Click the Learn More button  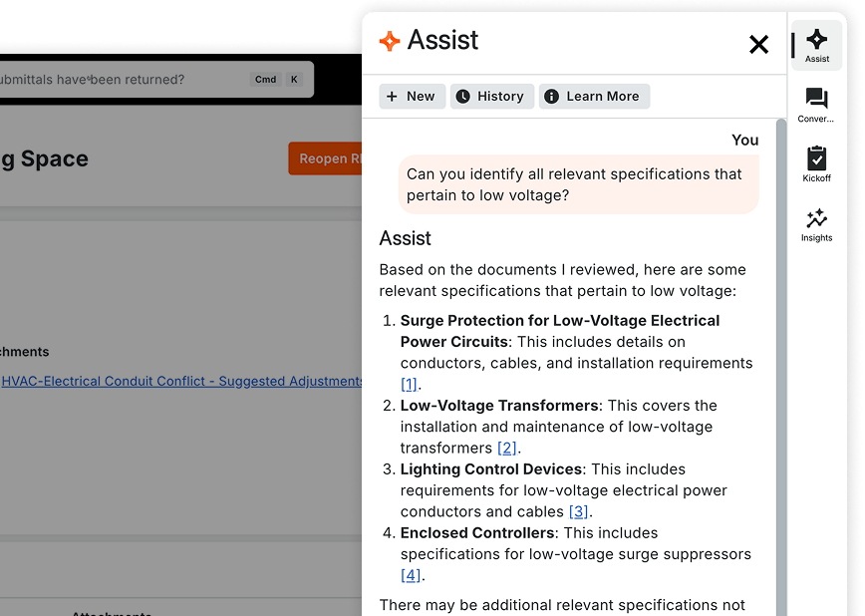tap(594, 97)
